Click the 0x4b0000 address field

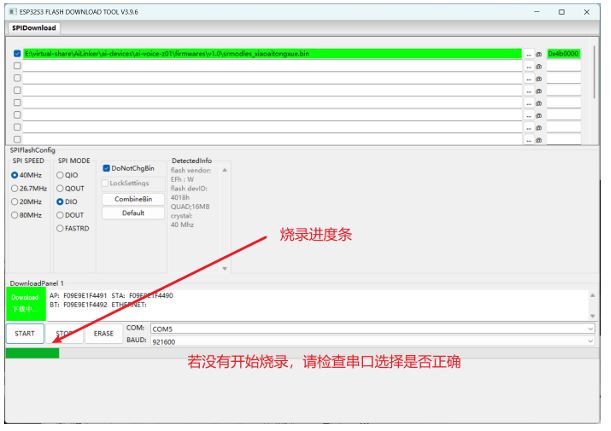click(x=563, y=54)
